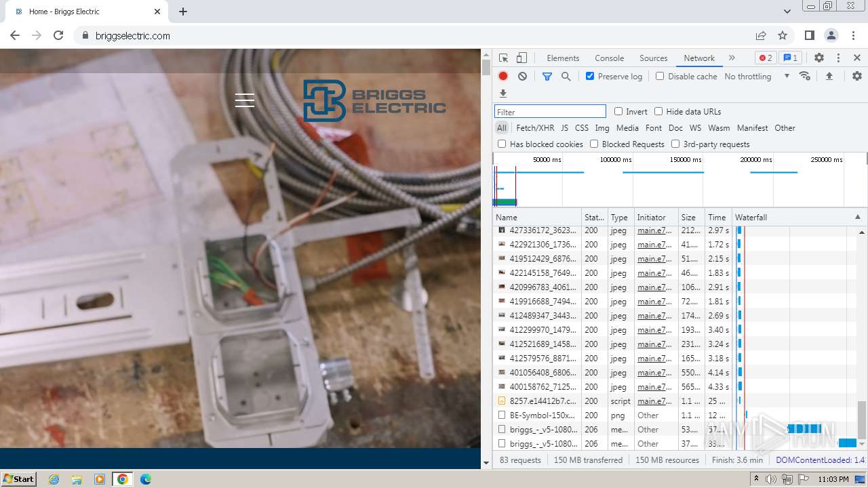Sort by Waterfall column arrow

(x=857, y=217)
